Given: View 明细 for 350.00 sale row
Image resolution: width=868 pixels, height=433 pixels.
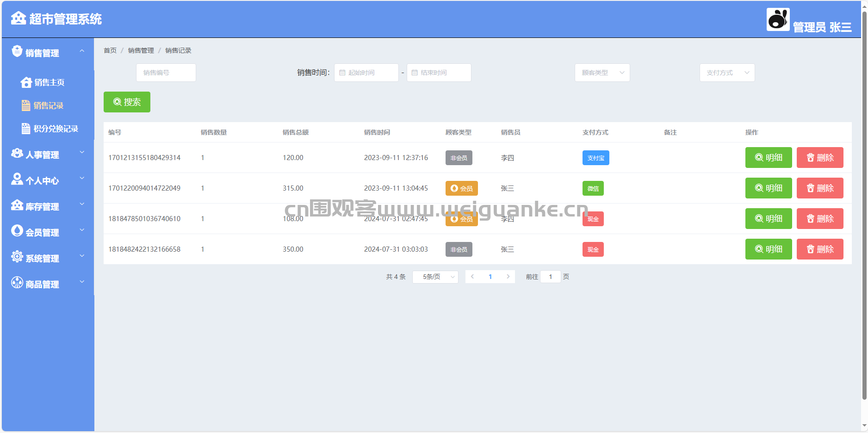Looking at the screenshot, I should click(769, 249).
